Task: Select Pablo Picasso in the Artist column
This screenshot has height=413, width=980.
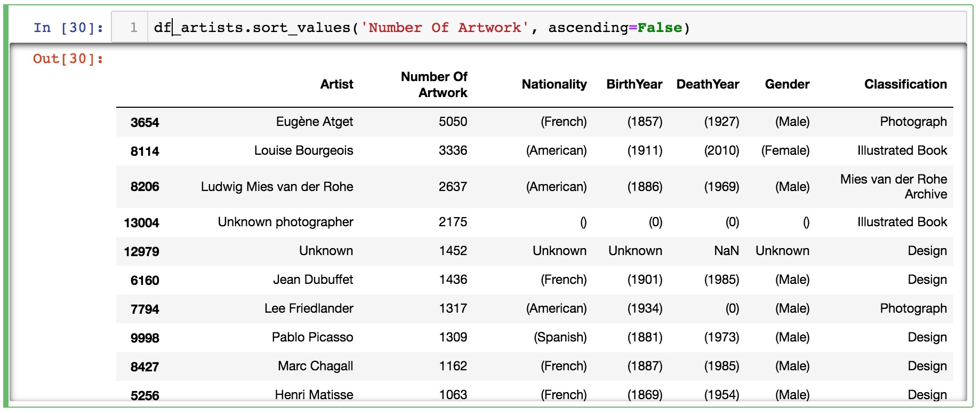Action: [x=312, y=337]
